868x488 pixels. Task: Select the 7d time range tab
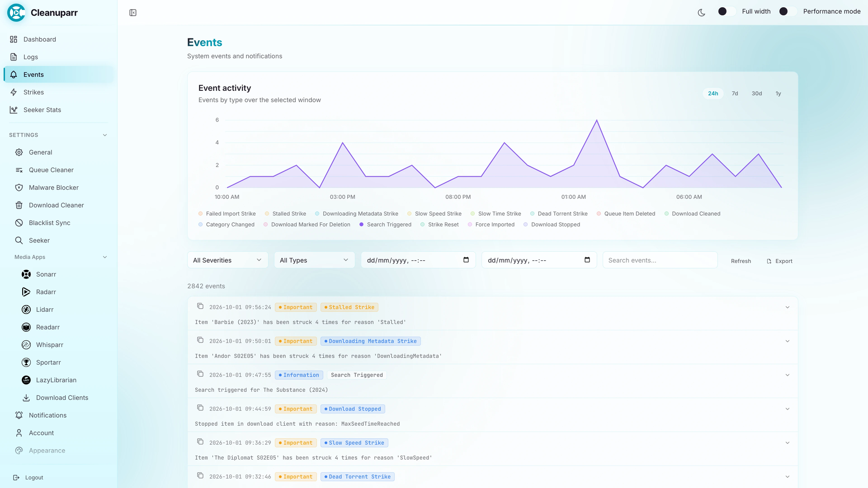coord(735,94)
